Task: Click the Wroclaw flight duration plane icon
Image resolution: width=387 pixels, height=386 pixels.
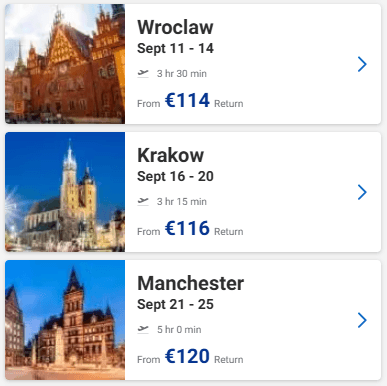Action: pyautogui.click(x=143, y=73)
